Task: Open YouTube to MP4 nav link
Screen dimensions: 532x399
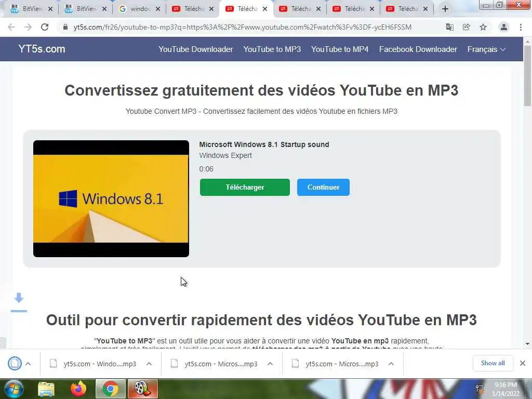Action: [340, 49]
